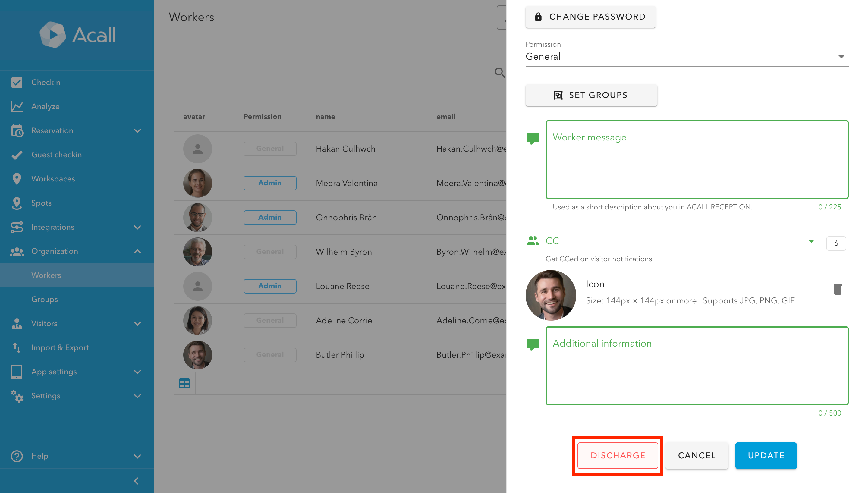Go to Groups submenu item
This screenshot has width=868, height=493.
coord(44,299)
